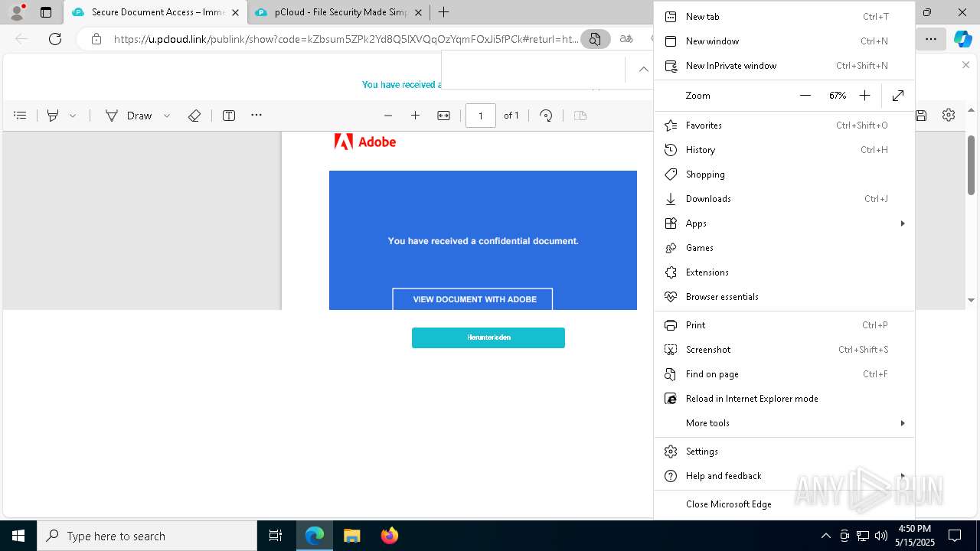Zoom out the PDF with minus icon
This screenshot has width=980, height=551.
pyautogui.click(x=388, y=116)
